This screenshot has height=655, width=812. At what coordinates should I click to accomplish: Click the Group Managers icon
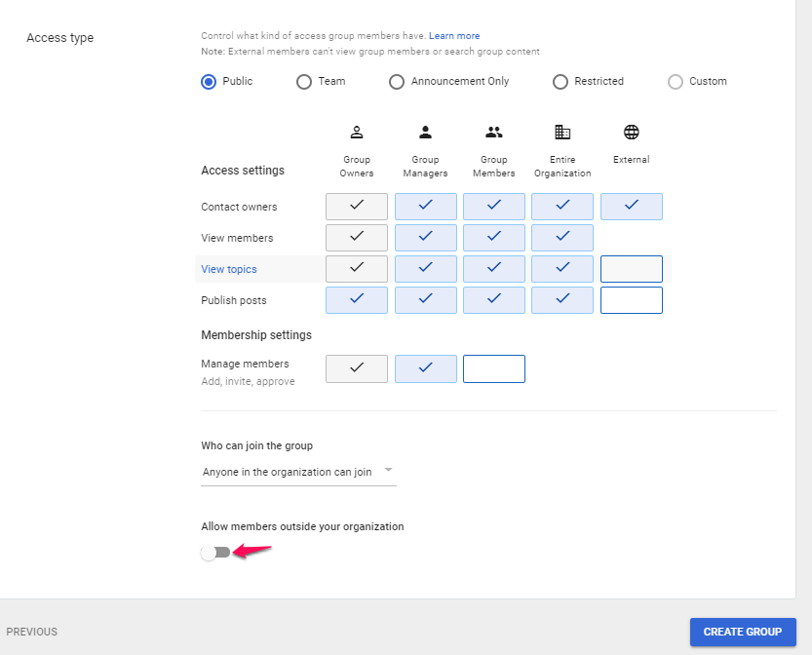[425, 133]
